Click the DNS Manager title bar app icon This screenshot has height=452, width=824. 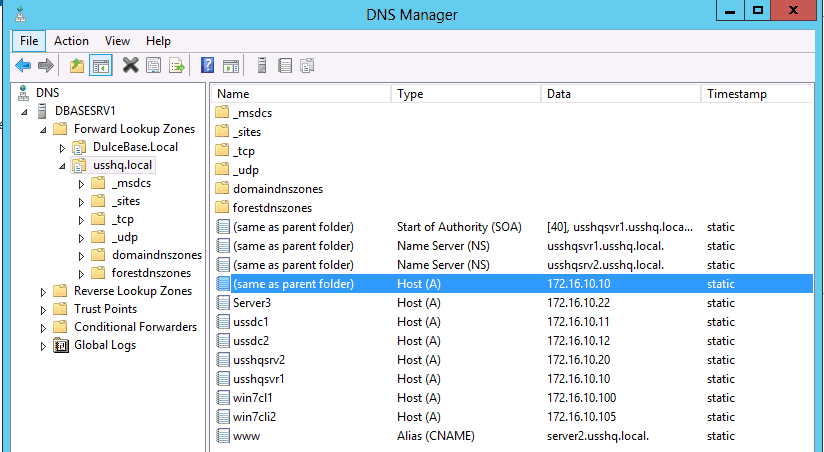click(x=20, y=15)
